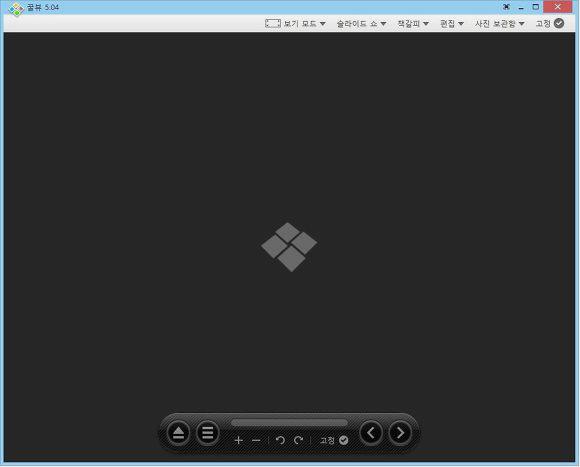Open the 사진 보관함 menu

[500, 24]
